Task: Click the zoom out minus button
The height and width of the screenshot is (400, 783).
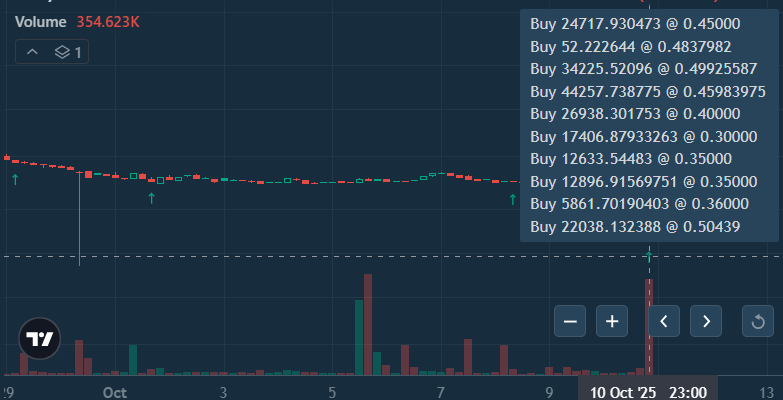Action: pos(570,321)
